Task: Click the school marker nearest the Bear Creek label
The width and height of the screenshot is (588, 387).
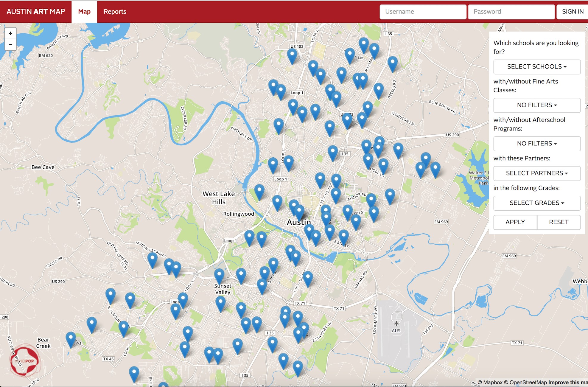Action: (71, 338)
